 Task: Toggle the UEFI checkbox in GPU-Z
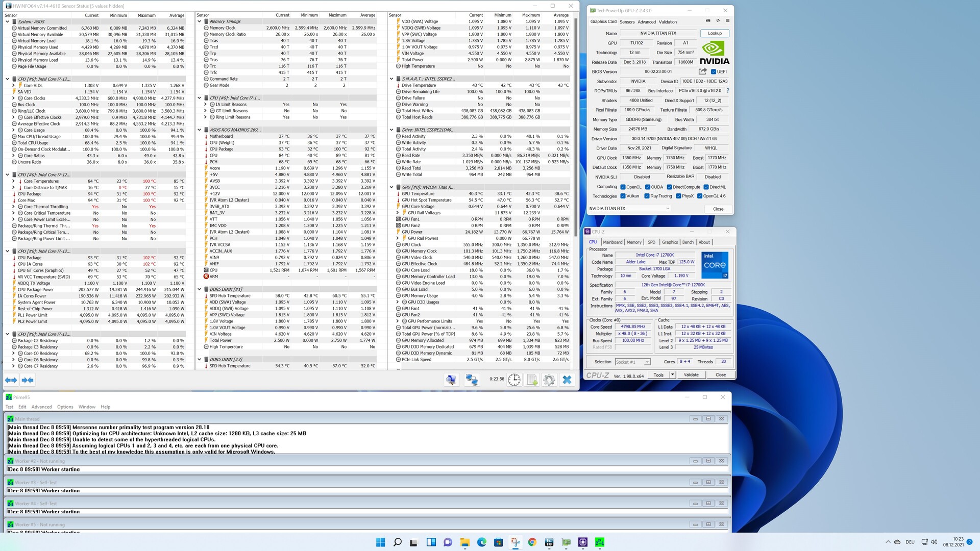coord(714,72)
